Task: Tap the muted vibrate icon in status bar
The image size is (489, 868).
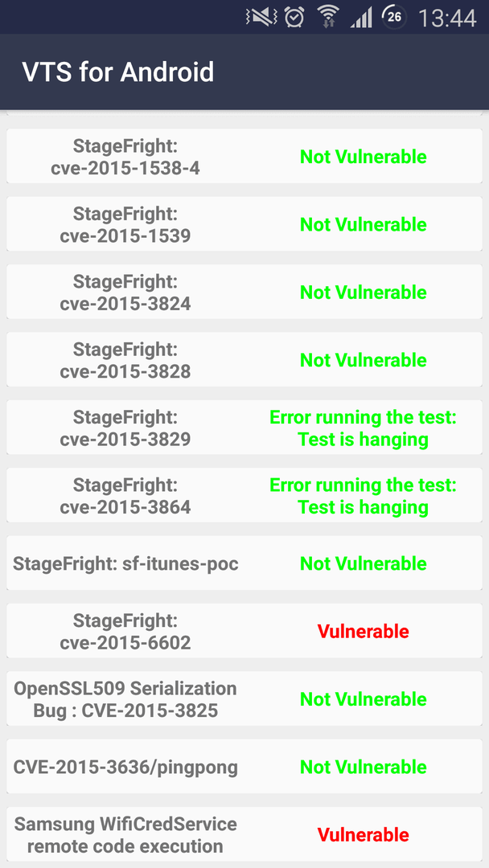Action: (261, 18)
